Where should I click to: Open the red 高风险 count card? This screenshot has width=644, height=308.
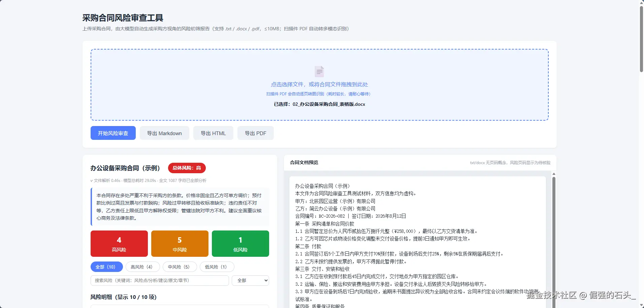click(119, 244)
